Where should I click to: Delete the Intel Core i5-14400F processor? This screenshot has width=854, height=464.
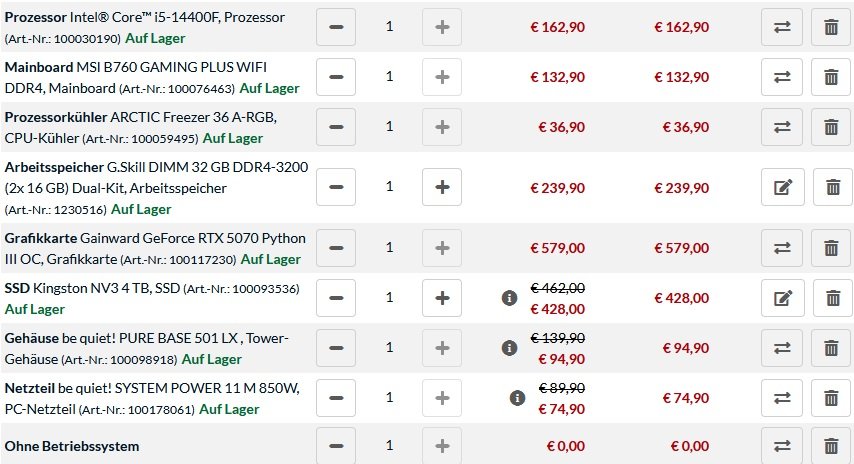click(x=831, y=27)
